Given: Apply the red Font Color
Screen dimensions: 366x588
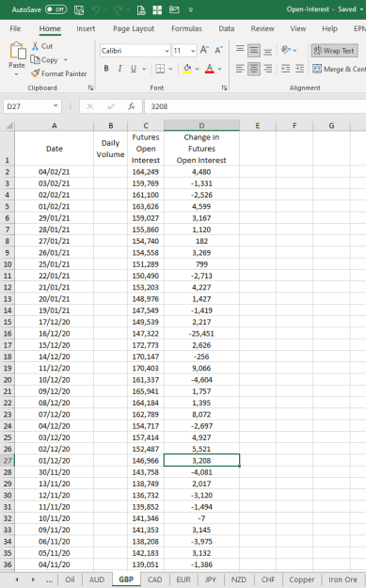Looking at the screenshot, I should point(210,69).
